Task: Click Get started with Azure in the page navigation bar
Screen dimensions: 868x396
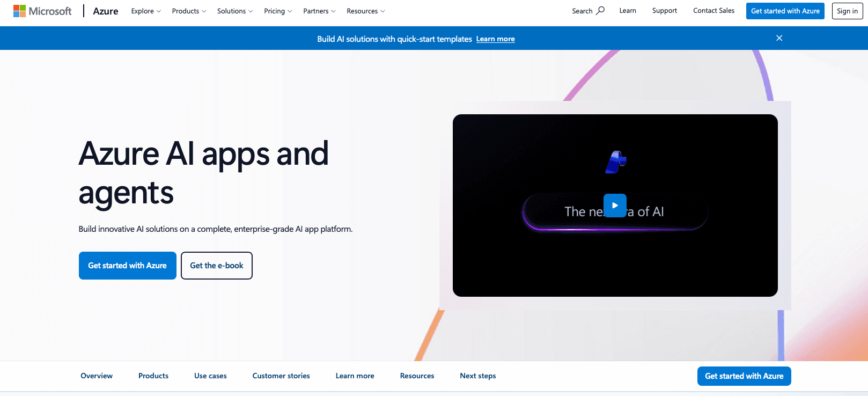Action: [744, 376]
